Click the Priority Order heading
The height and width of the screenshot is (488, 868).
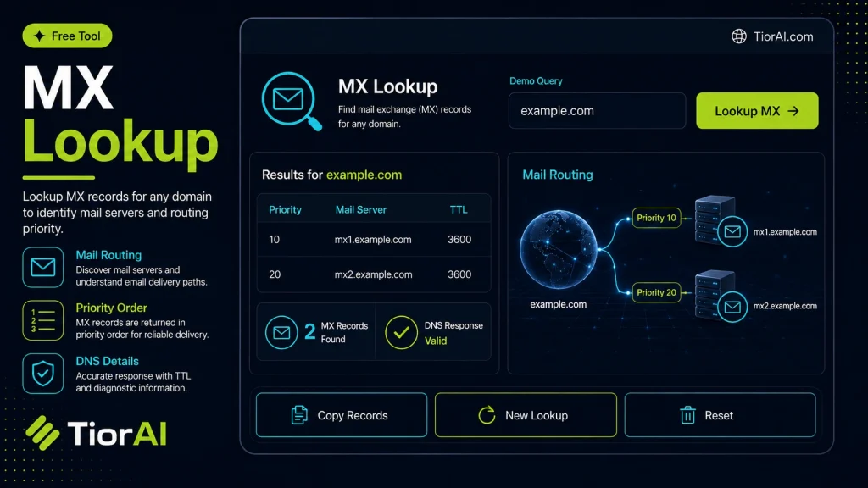111,308
